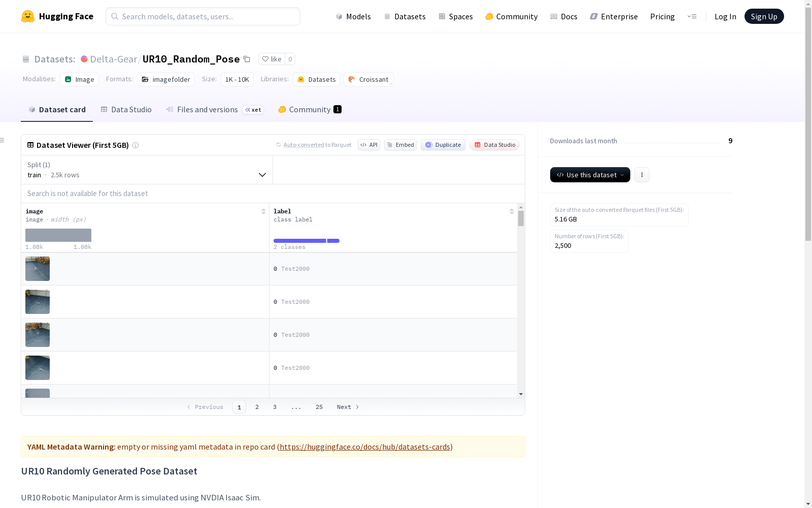Open the Delta-Gear organization link
Screen dimensions: 812x508
[x=114, y=59]
